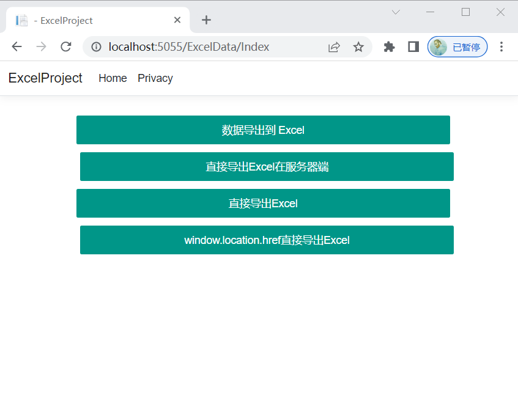Viewport: 518px width, 420px height.
Task: Open the profile button labeled 已暂停
Action: [x=457, y=47]
